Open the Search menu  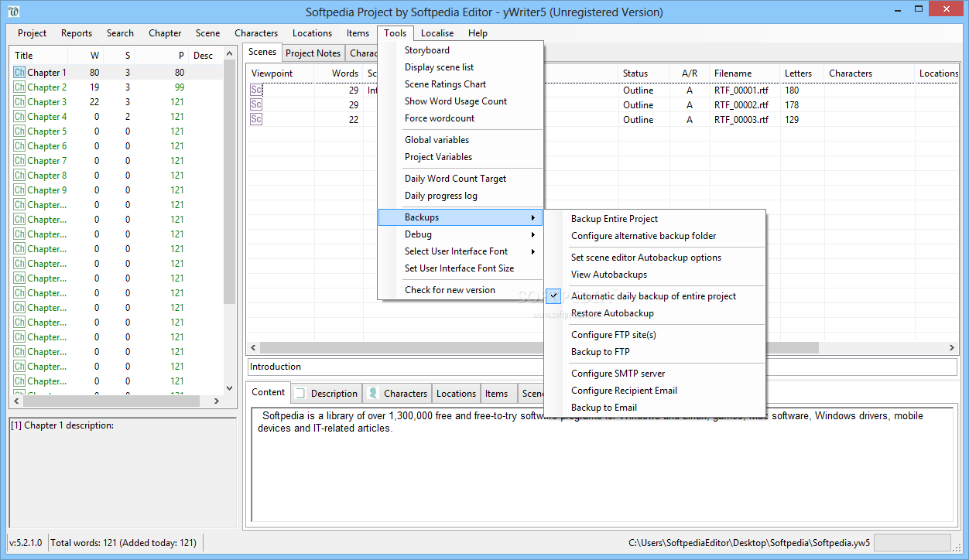[120, 33]
